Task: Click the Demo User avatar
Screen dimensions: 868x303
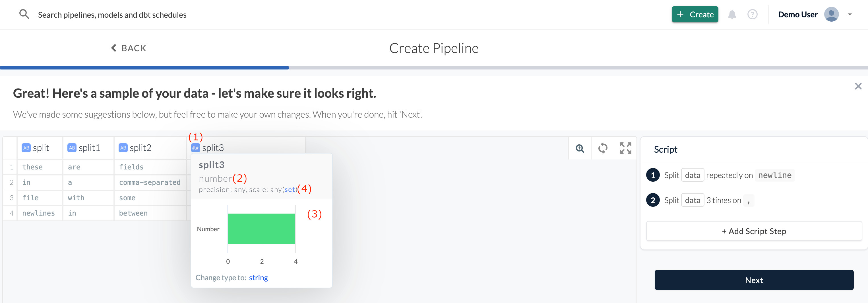Action: pyautogui.click(x=831, y=15)
